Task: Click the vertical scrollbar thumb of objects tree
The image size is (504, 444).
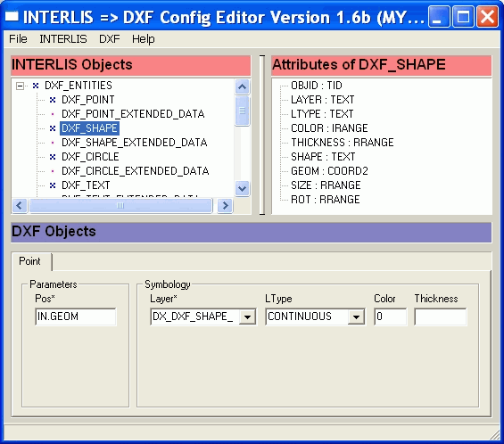Action: click(242, 111)
